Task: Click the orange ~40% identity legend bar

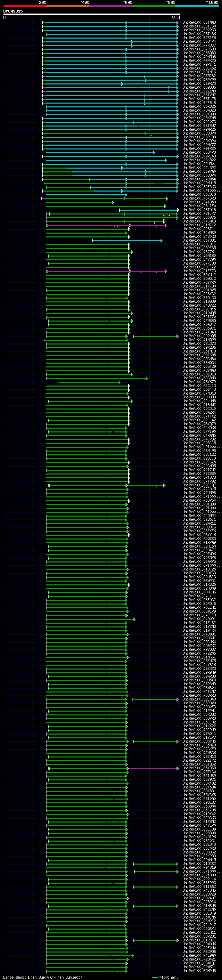Action: [68, 6]
